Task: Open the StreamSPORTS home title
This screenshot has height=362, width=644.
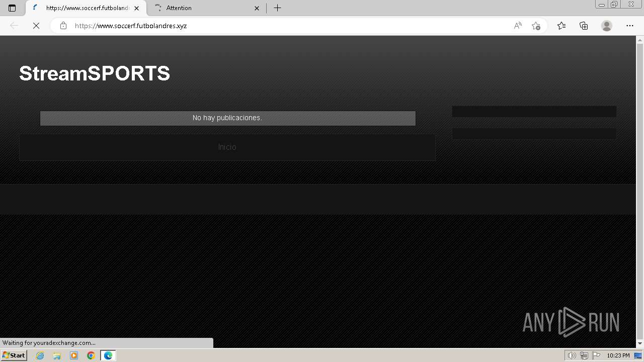Action: click(95, 73)
